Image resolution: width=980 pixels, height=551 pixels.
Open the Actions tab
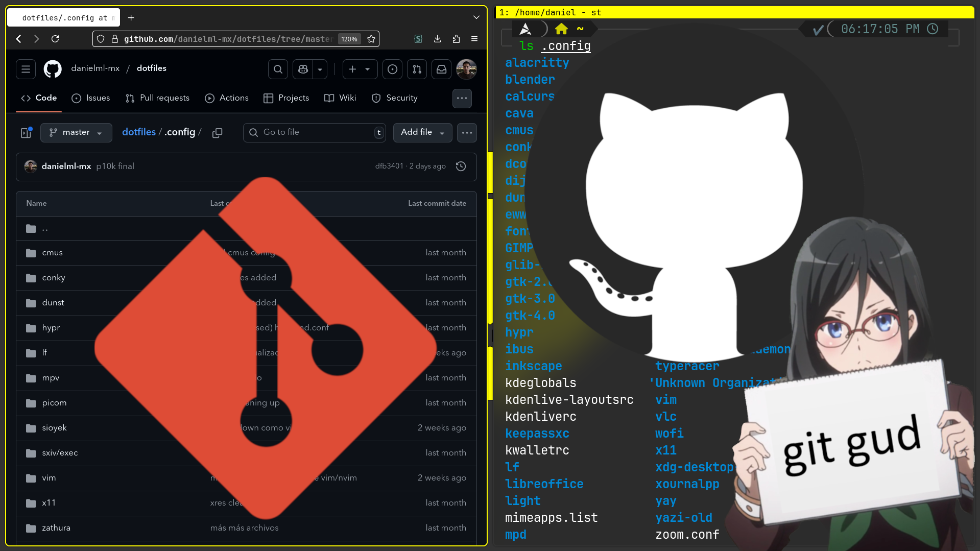coord(227,98)
